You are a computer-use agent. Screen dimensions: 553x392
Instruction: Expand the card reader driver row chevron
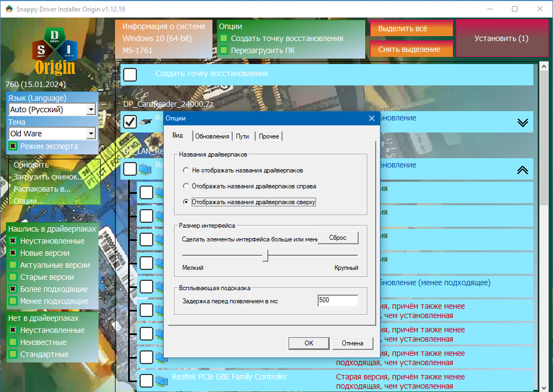click(x=523, y=122)
